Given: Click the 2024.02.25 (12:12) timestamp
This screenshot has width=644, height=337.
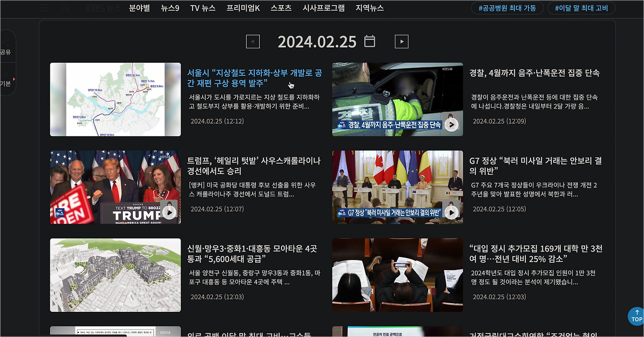Looking at the screenshot, I should coord(217,121).
